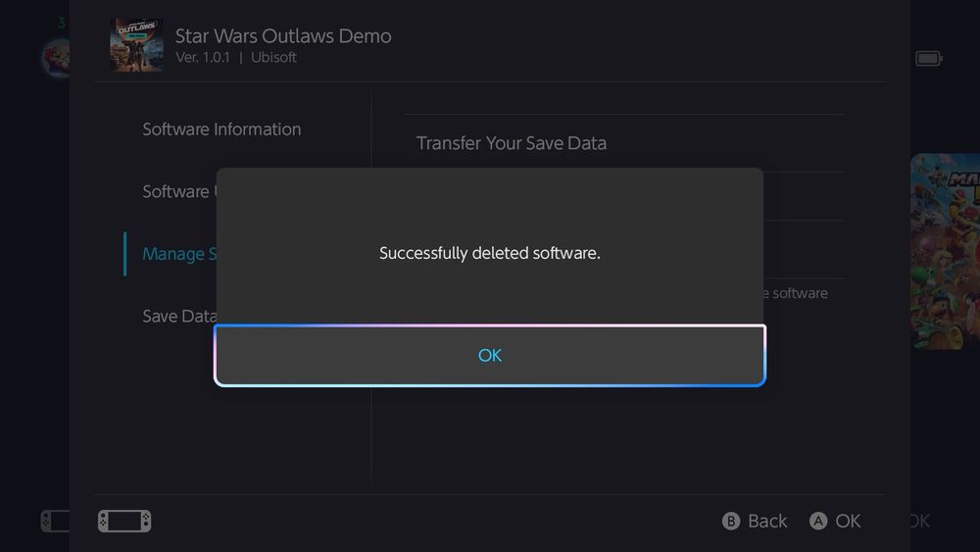Viewport: 980px width, 552px height.
Task: Open the Mario game thumbnail on the right
Action: click(x=945, y=251)
